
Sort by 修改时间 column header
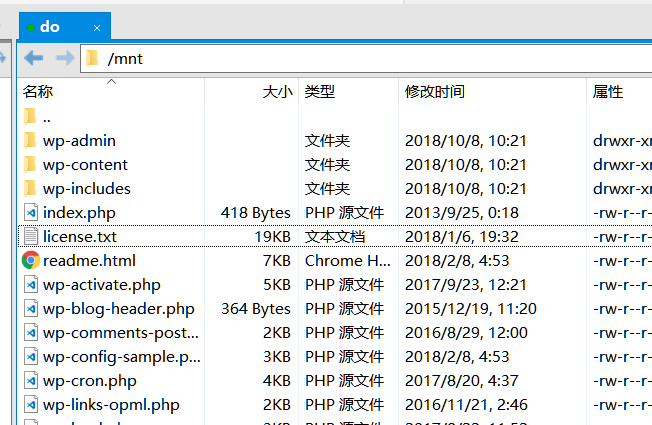point(435,91)
